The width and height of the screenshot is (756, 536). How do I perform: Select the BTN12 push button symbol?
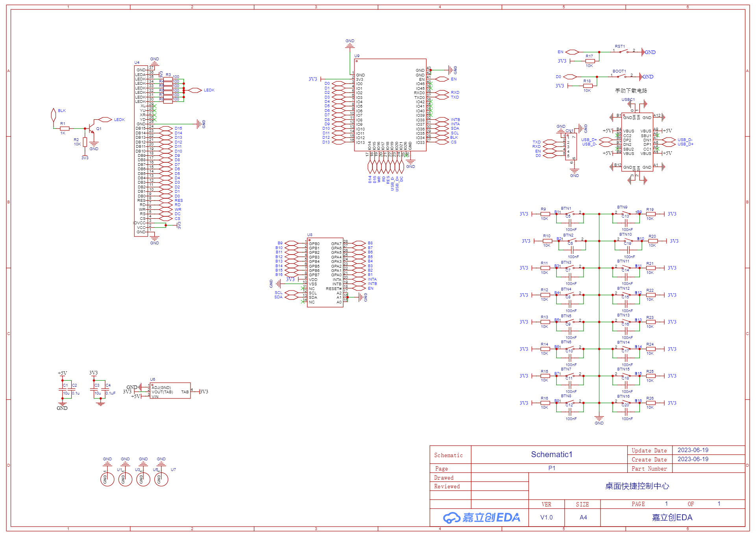626,294
